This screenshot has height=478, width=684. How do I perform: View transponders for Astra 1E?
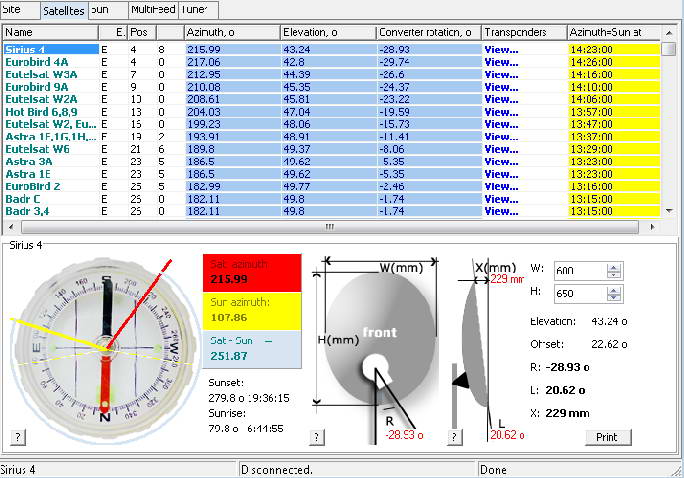coord(501,174)
